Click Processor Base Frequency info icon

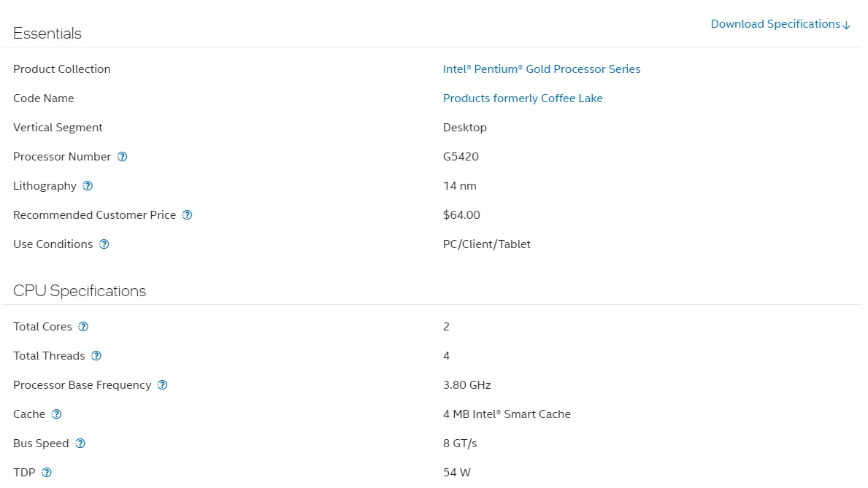[163, 385]
